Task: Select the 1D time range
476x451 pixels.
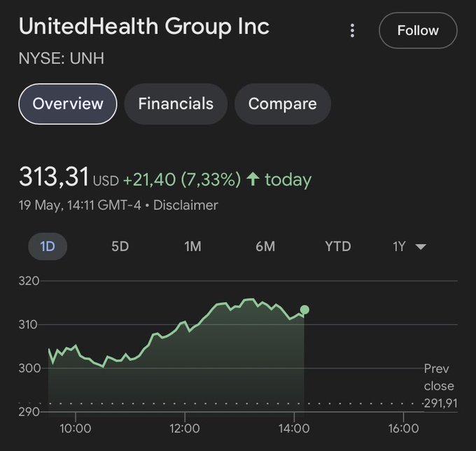Action: point(48,246)
